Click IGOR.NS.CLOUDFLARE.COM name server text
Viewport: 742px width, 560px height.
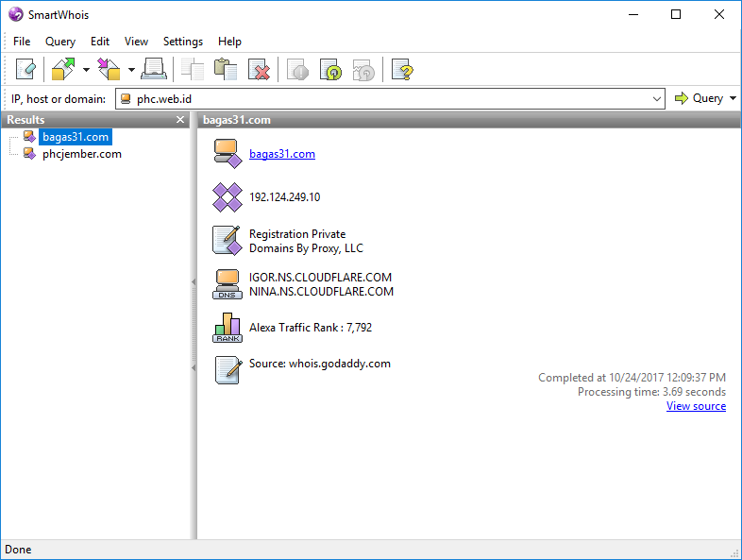[320, 278]
